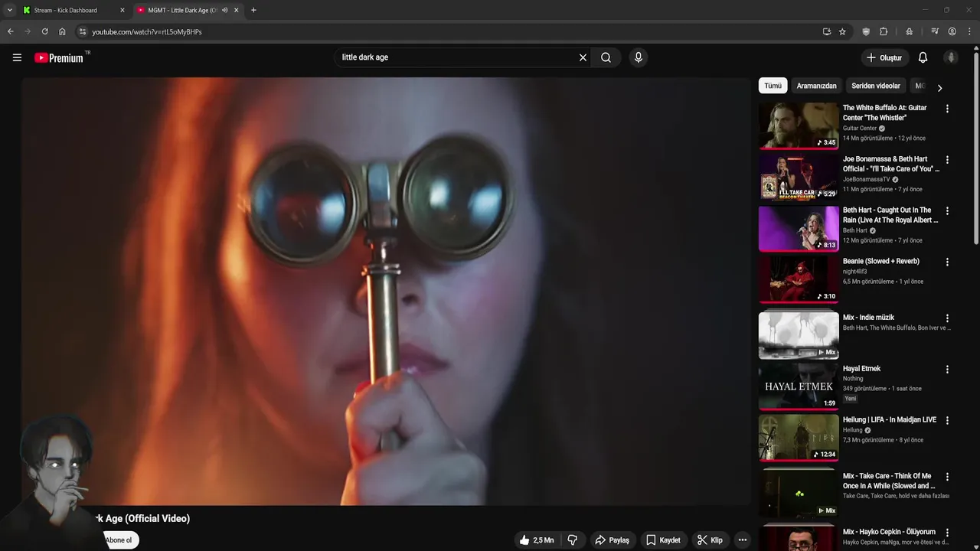Open Heilung LIFA thumbnail

(799, 438)
